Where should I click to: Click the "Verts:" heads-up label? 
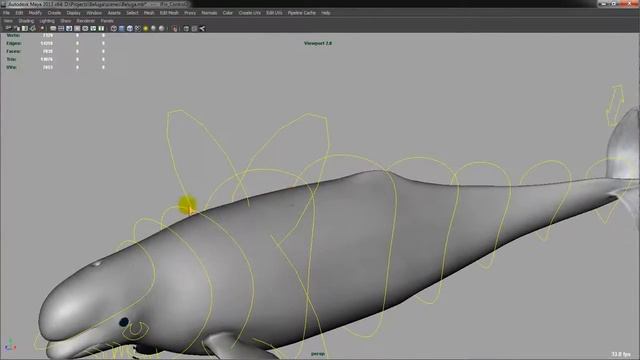(13, 35)
